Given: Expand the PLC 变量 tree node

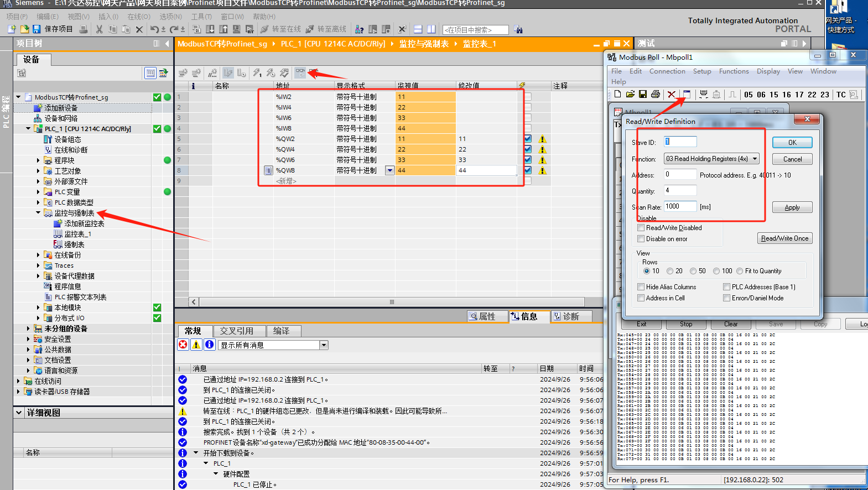Looking at the screenshot, I should [38, 192].
